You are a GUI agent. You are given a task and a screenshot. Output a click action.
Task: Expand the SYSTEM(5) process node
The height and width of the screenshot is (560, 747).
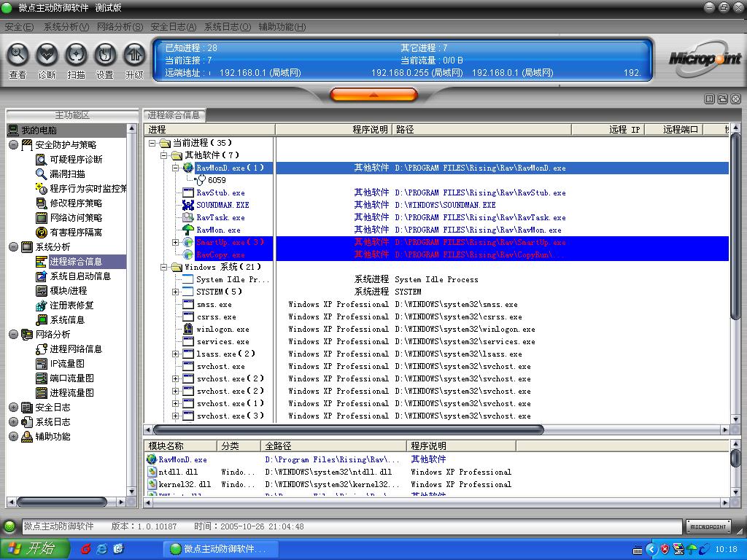click(x=175, y=292)
